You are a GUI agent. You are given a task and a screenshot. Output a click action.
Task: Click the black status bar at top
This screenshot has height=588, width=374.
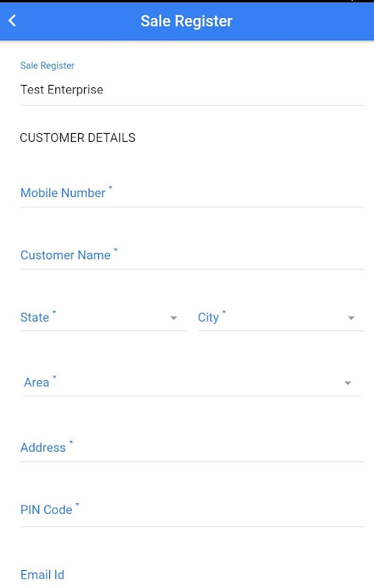[187, 1]
